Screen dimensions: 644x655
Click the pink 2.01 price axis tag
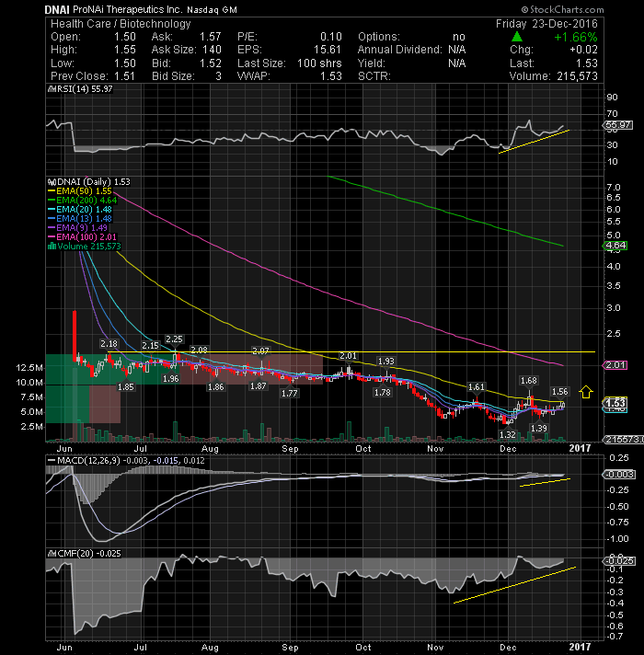615,365
